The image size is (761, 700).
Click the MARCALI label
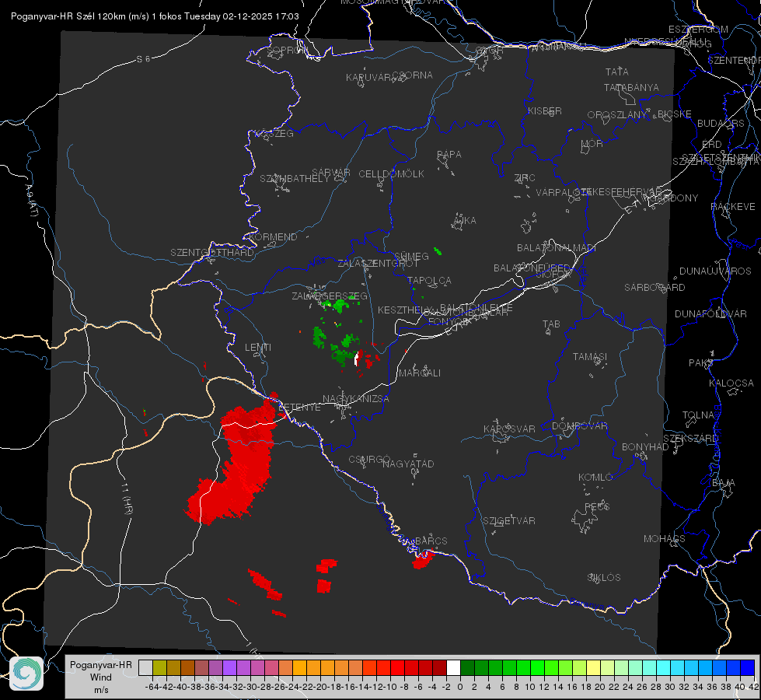point(419,373)
